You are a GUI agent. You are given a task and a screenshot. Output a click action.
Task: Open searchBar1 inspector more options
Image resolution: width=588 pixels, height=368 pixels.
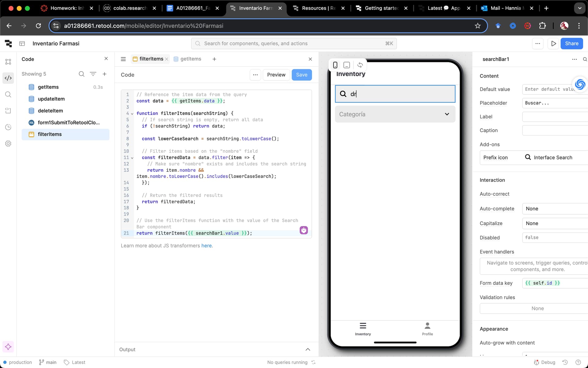575,59
